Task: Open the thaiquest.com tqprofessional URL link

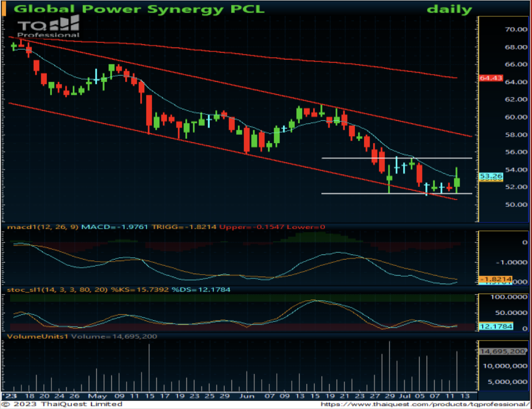Action: pyautogui.click(x=425, y=404)
